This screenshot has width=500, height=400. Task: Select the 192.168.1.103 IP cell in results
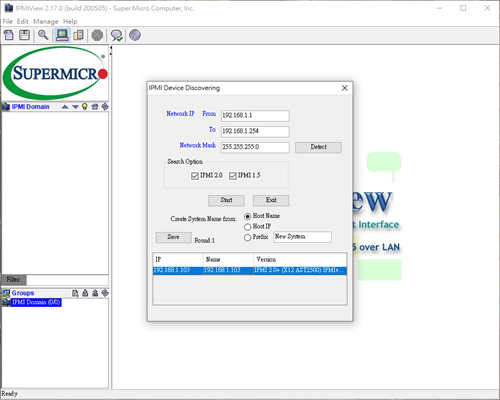(x=178, y=270)
